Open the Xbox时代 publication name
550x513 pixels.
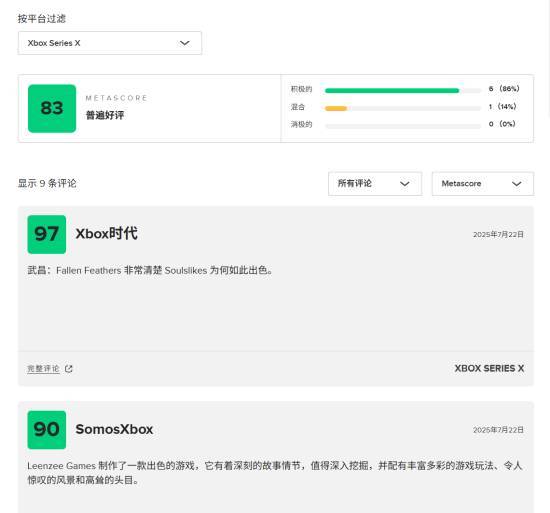106,234
